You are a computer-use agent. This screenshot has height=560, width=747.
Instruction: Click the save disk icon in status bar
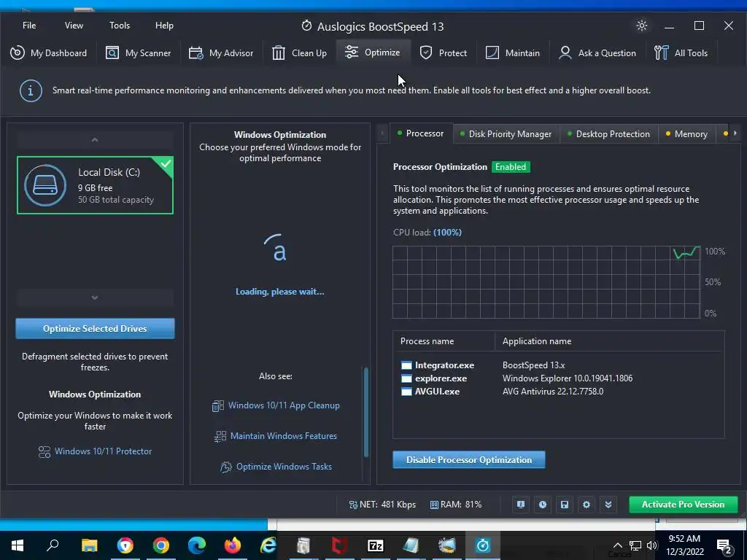[x=565, y=505]
